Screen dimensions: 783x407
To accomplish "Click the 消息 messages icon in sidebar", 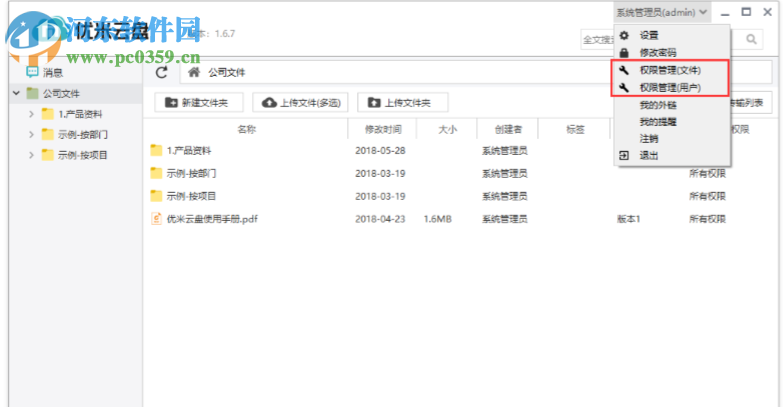I will tap(32, 72).
